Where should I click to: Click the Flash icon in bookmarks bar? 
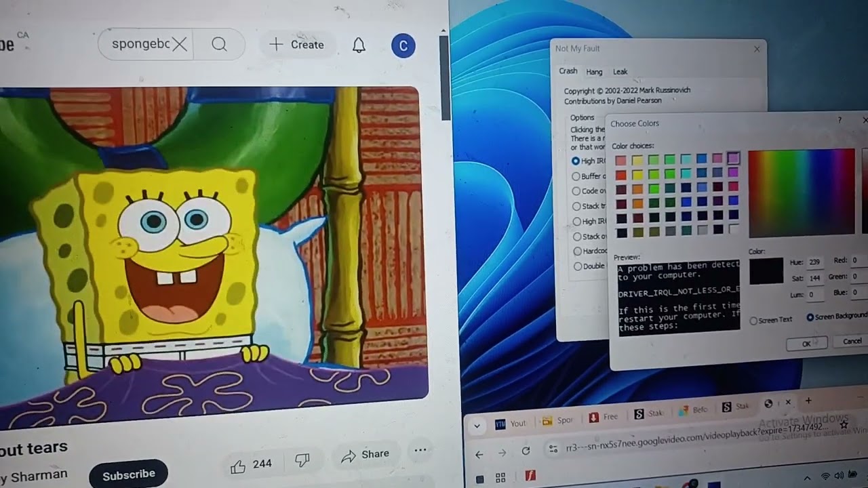tap(530, 476)
